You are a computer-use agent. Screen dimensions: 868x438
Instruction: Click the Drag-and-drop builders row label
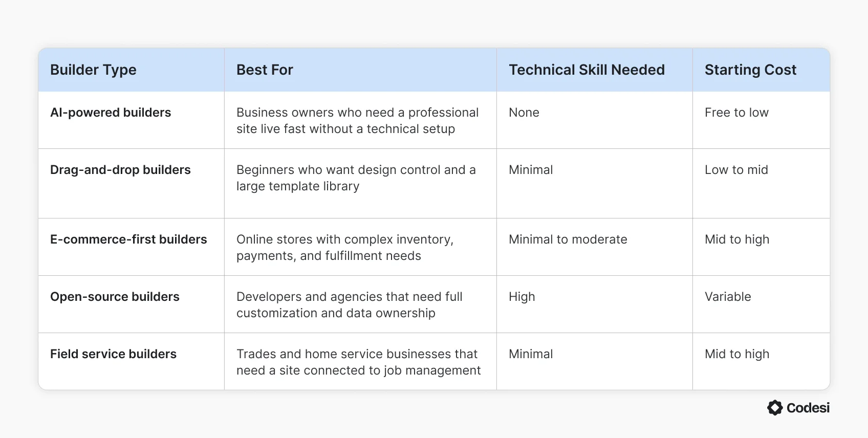(120, 170)
